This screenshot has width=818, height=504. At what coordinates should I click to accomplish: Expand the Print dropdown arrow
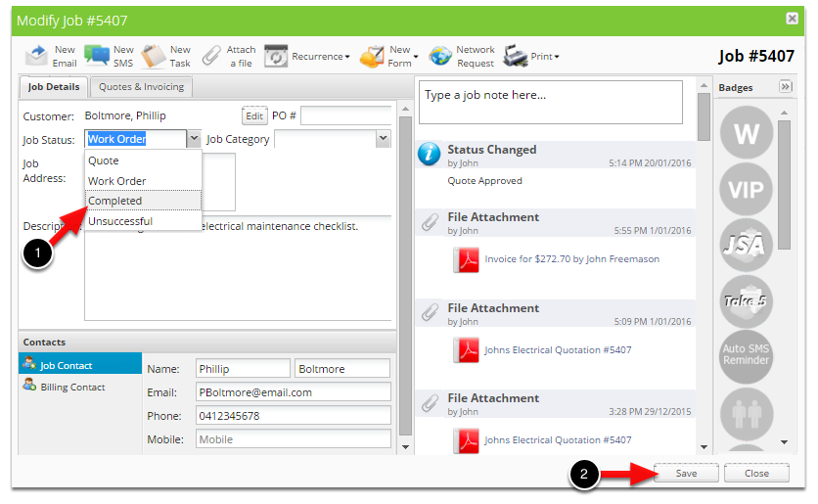click(557, 57)
